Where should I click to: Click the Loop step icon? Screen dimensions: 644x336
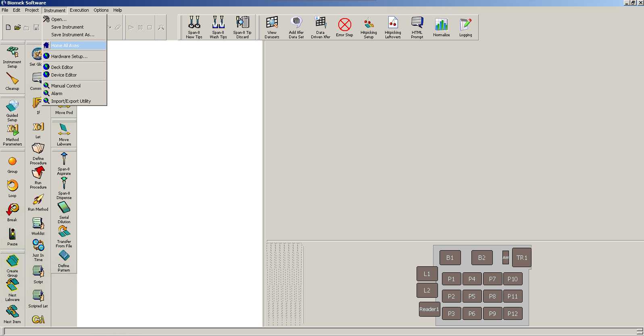pos(12,189)
